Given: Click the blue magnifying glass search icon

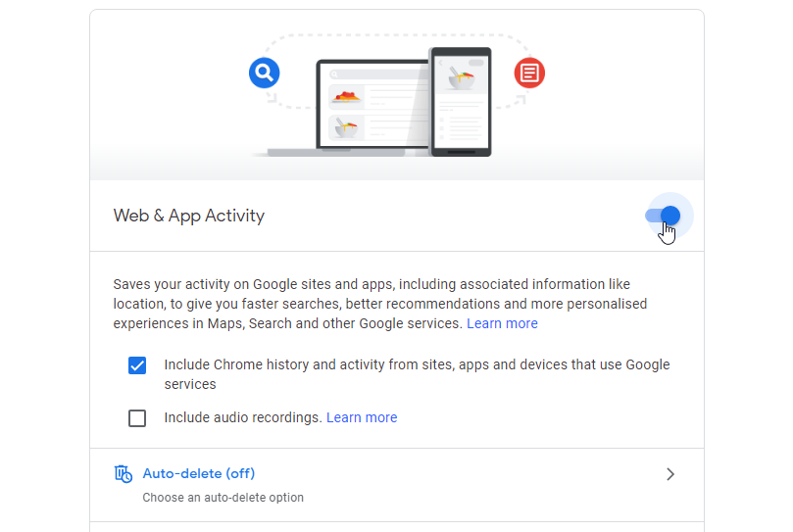Looking at the screenshot, I should [x=265, y=72].
